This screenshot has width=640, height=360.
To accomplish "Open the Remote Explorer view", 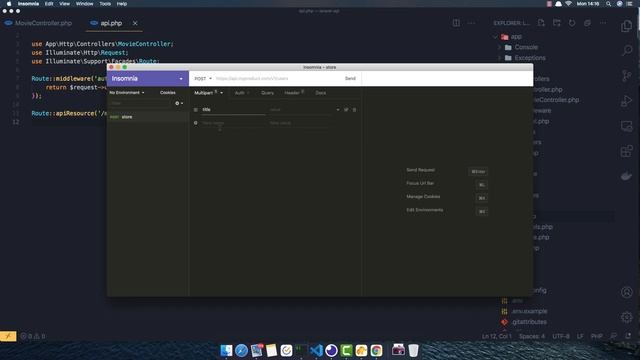I will (627, 126).
